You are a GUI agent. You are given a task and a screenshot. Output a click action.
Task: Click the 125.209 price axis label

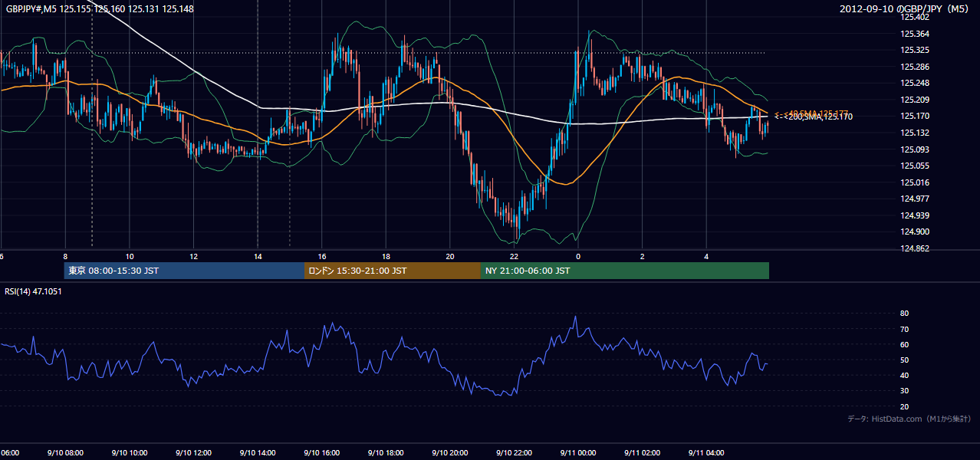coord(915,100)
